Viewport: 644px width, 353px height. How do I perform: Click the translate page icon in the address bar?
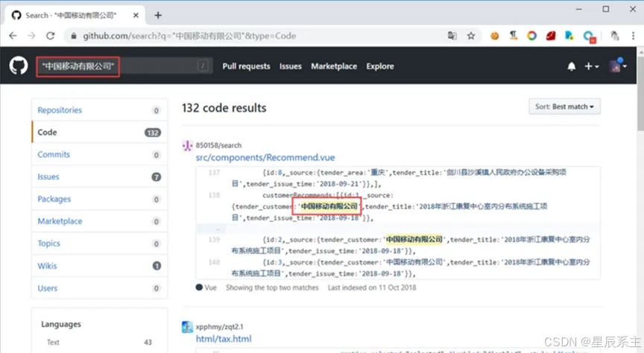tap(452, 36)
